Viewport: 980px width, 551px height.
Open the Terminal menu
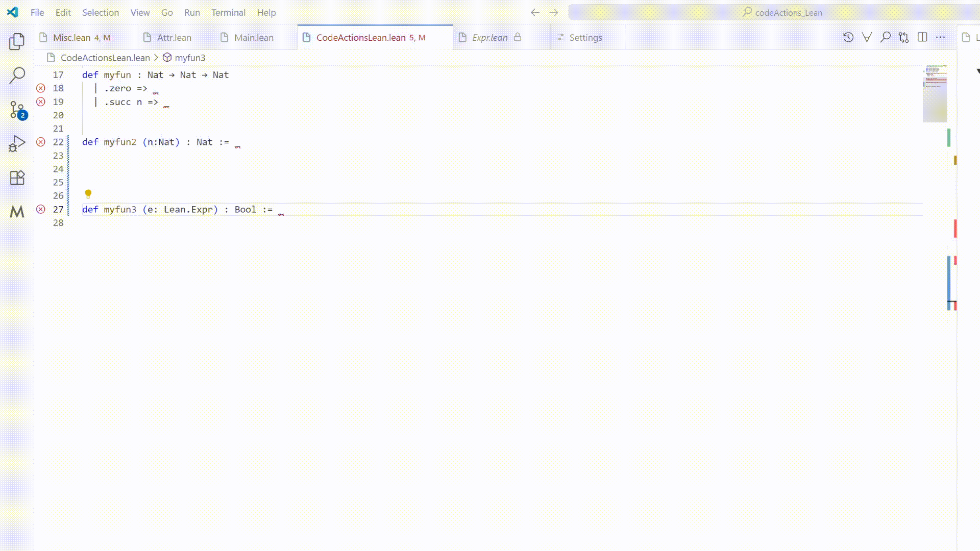(228, 12)
